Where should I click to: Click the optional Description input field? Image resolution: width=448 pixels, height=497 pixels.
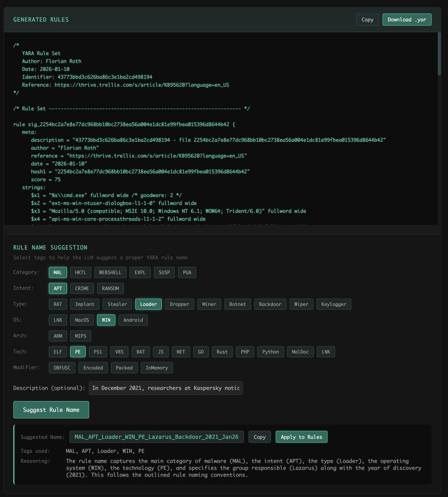click(166, 388)
